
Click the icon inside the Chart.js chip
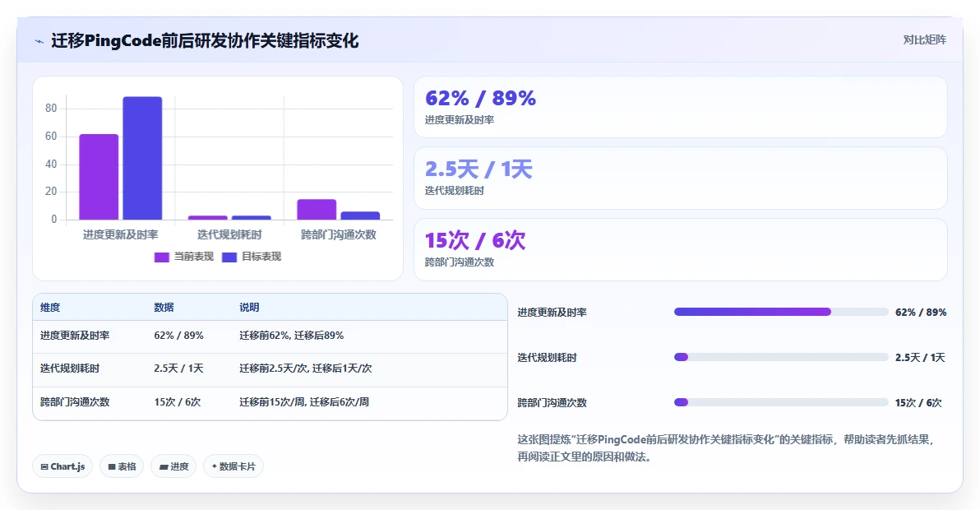pos(44,467)
